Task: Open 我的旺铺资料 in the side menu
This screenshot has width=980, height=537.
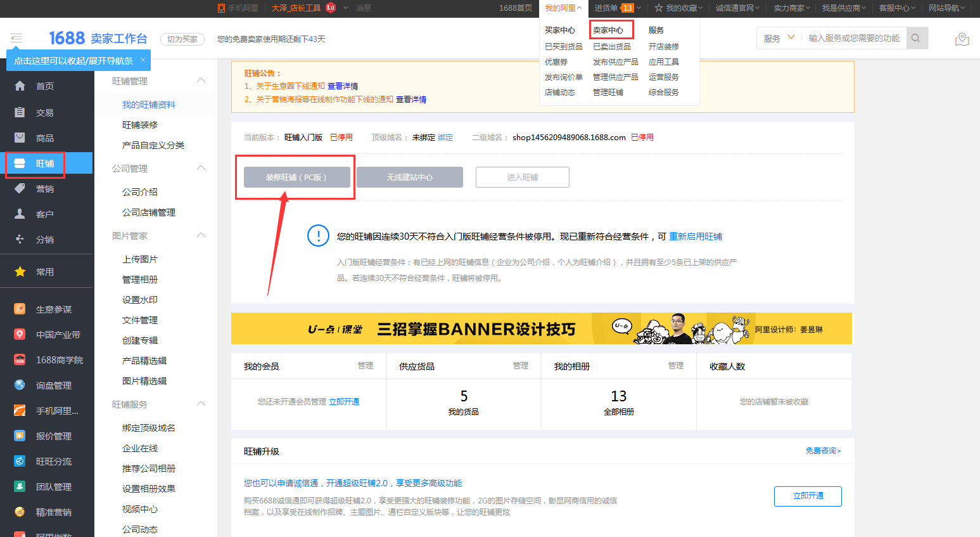Action: click(149, 105)
